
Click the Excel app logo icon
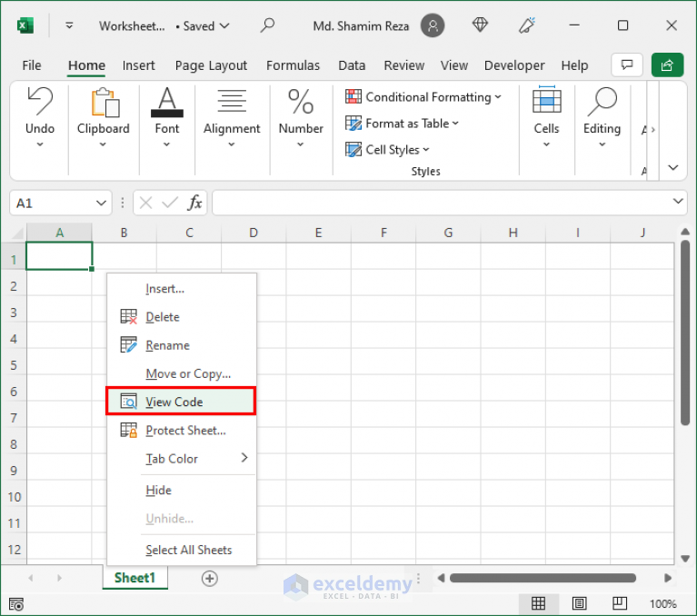[x=25, y=25]
